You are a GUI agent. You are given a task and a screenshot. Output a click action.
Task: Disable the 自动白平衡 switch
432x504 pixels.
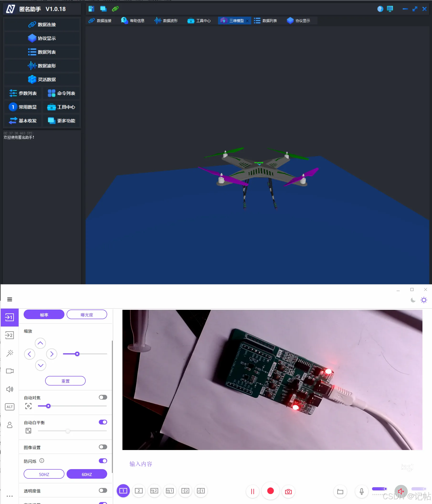pyautogui.click(x=103, y=422)
